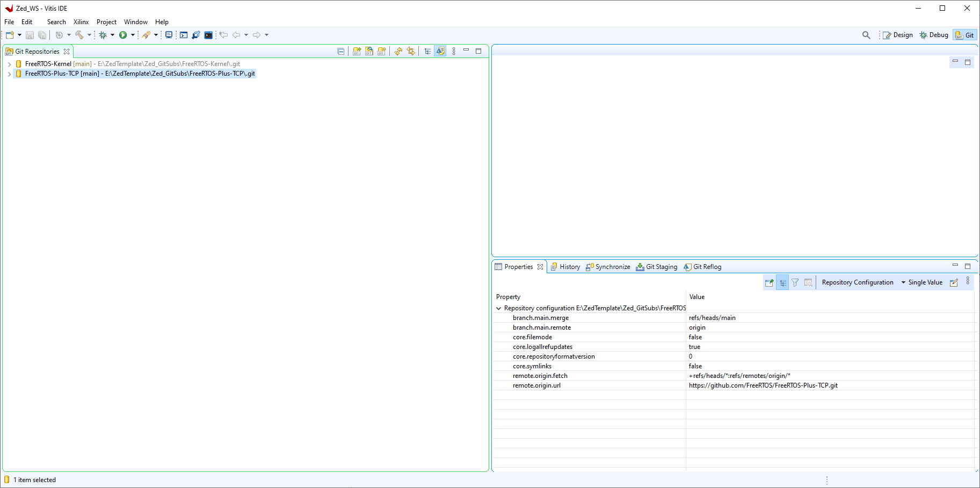Screen dimensions: 980x488
Task: Select the FreeRTOS-Kernel repository row
Action: 132,64
